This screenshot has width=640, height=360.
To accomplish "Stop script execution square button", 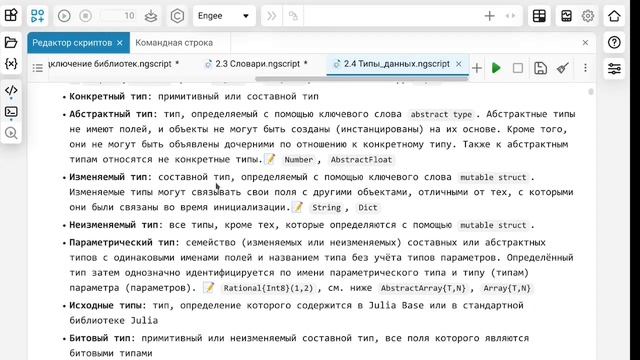I will 518,68.
